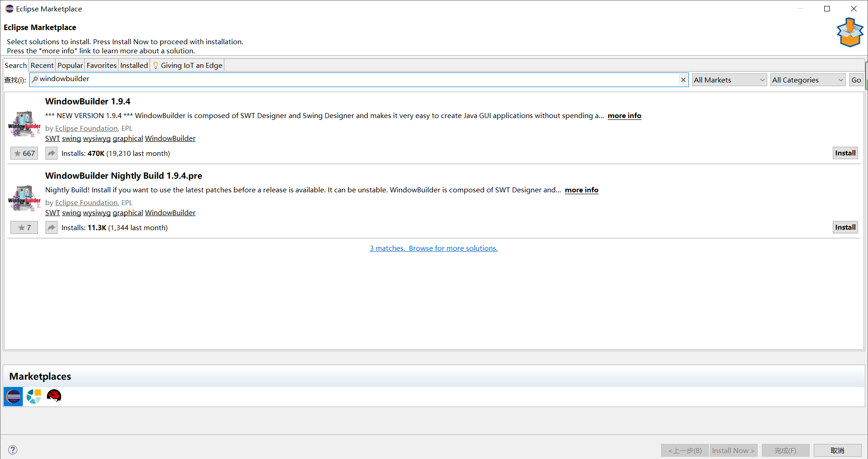This screenshot has height=459, width=868.
Task: Click the Go search button
Action: (x=856, y=80)
